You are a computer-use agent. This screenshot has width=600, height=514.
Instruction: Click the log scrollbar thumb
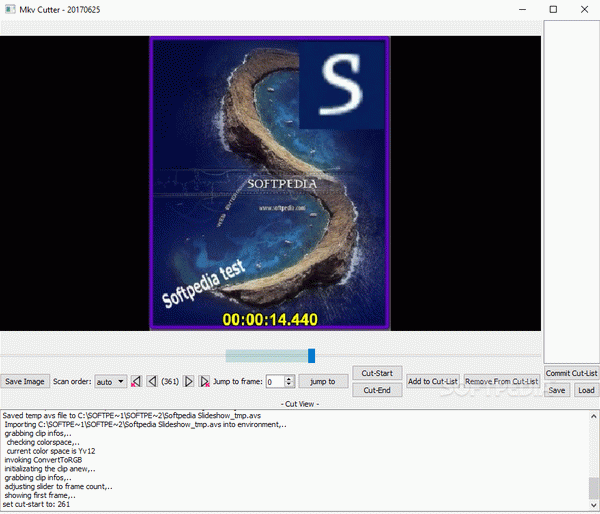coord(593,488)
